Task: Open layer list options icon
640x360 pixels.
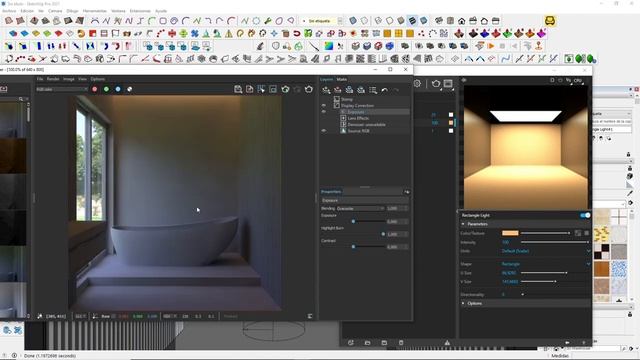Action: pyautogui.click(x=373, y=90)
